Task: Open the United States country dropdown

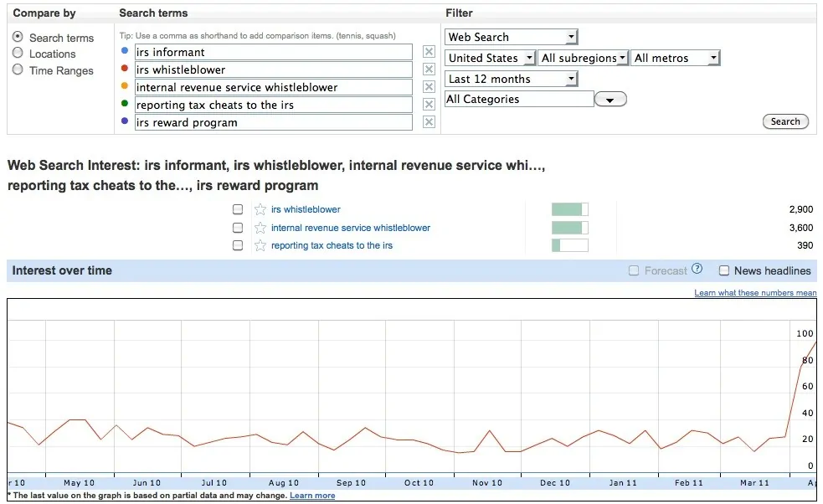Action: [491, 58]
